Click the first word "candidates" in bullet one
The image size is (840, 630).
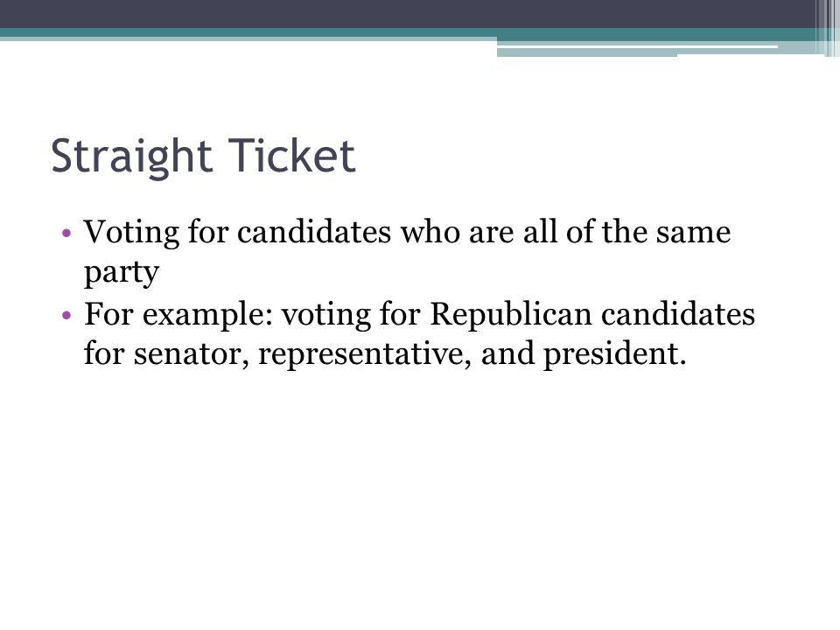click(314, 233)
